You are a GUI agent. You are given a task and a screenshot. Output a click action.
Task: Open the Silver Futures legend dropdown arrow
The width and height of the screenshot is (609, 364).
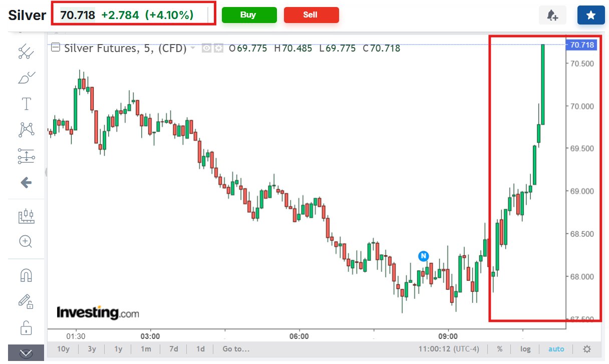(193, 49)
